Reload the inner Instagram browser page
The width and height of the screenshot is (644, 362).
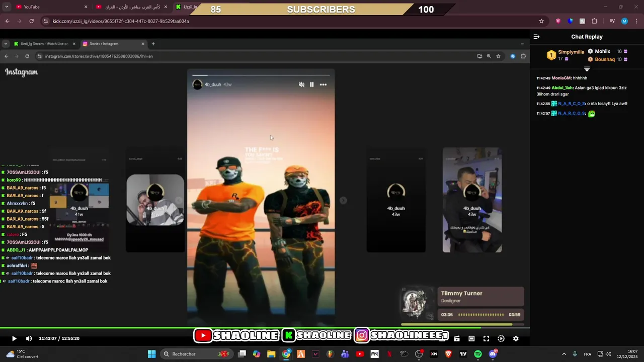tap(27, 56)
